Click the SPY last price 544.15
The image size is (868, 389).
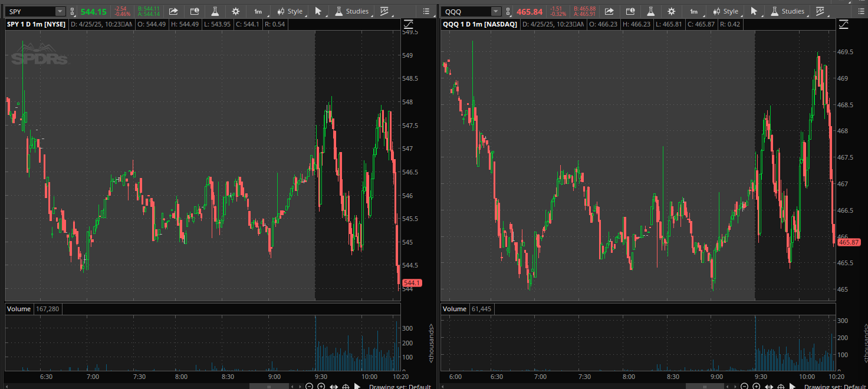(94, 12)
